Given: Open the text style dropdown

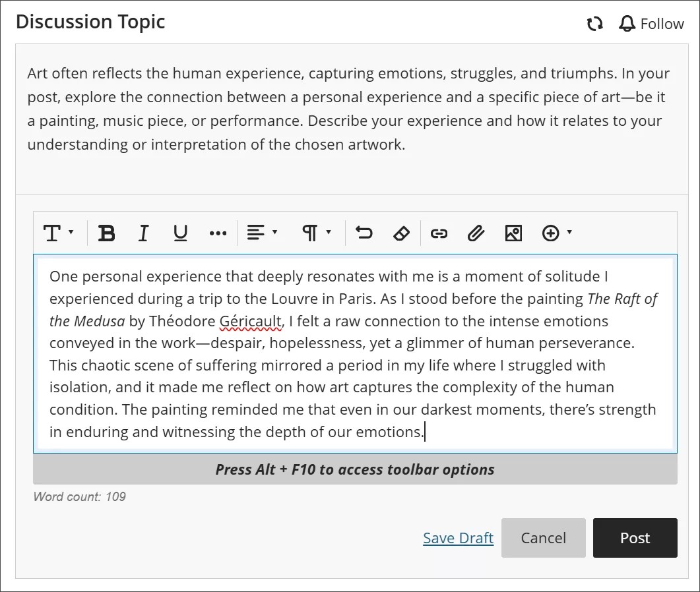Looking at the screenshot, I should click(x=58, y=233).
